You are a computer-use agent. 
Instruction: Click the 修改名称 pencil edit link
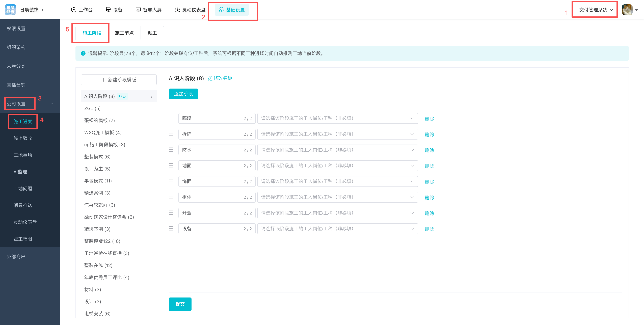(220, 78)
